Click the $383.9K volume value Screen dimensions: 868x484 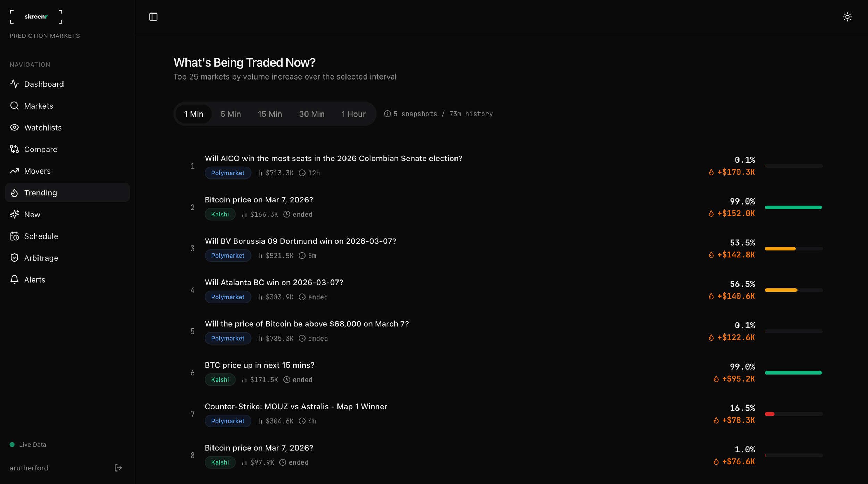[x=279, y=297]
